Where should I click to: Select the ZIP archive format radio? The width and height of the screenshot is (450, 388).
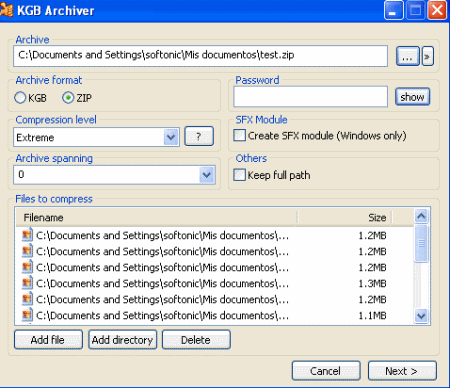point(68,98)
